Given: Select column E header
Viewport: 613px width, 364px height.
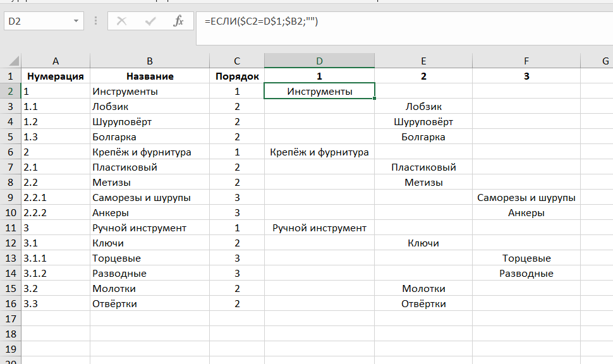Looking at the screenshot, I should pos(423,61).
